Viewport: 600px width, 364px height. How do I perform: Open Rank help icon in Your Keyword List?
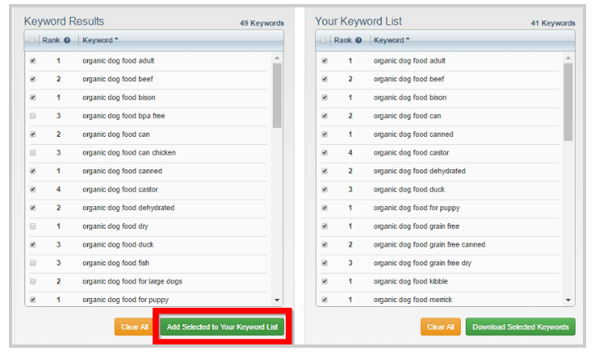tap(358, 40)
